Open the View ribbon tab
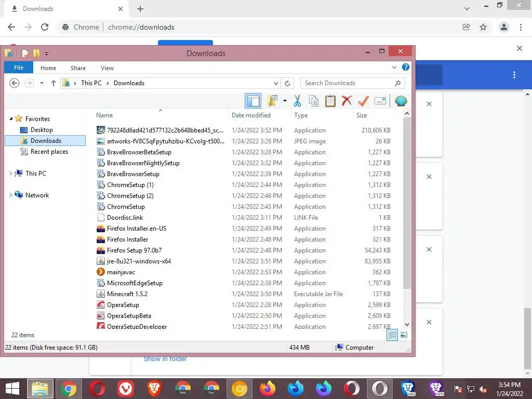 tap(107, 68)
